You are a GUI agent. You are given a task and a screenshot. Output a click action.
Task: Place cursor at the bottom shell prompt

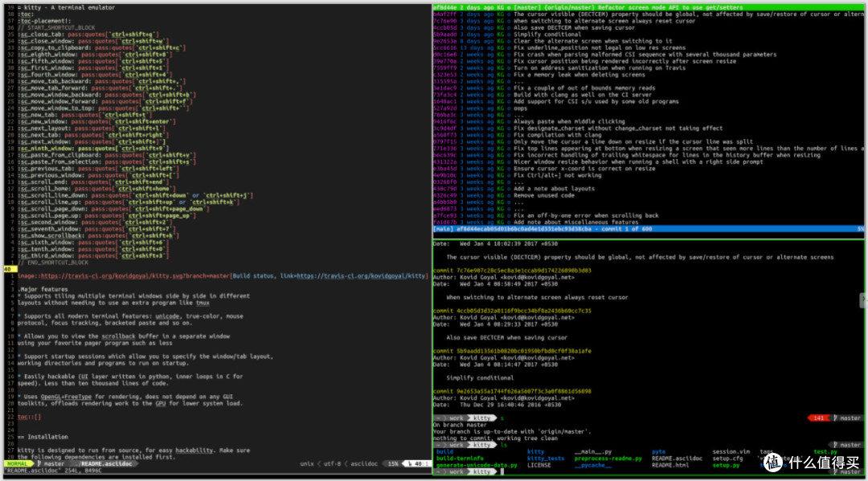502,472
